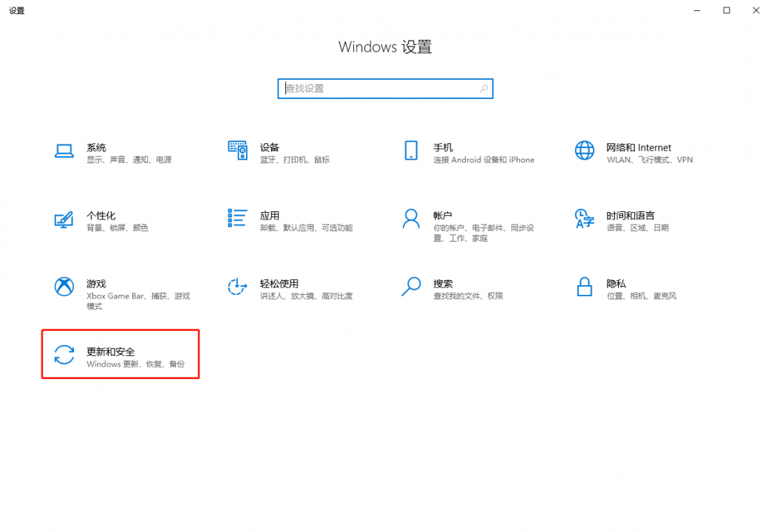Open 个性化 using the paintbrush icon
771x532 pixels.
64,219
